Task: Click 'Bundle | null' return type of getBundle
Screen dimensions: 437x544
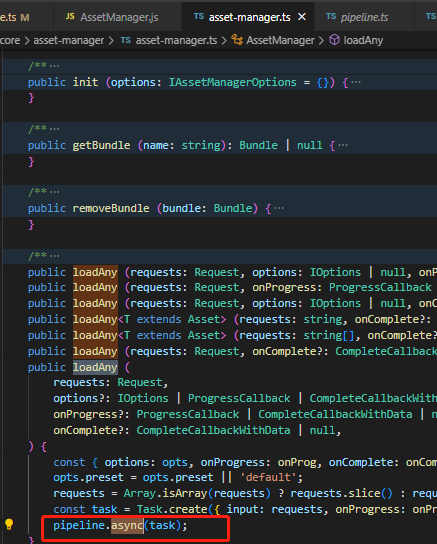Action: 281,145
